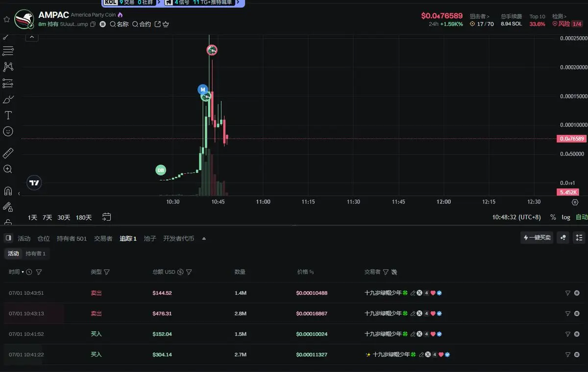The image size is (588, 372).
Task: Open the TradingView logo on chart
Action: 34,183
